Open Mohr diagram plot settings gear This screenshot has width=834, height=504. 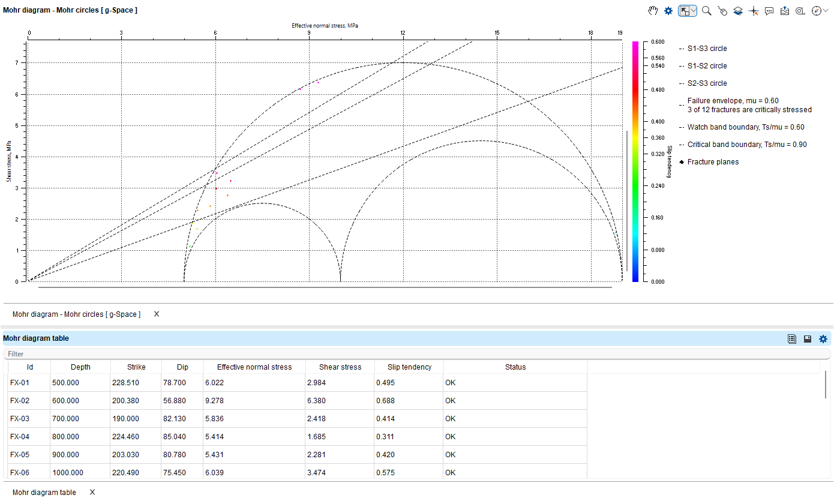point(668,11)
